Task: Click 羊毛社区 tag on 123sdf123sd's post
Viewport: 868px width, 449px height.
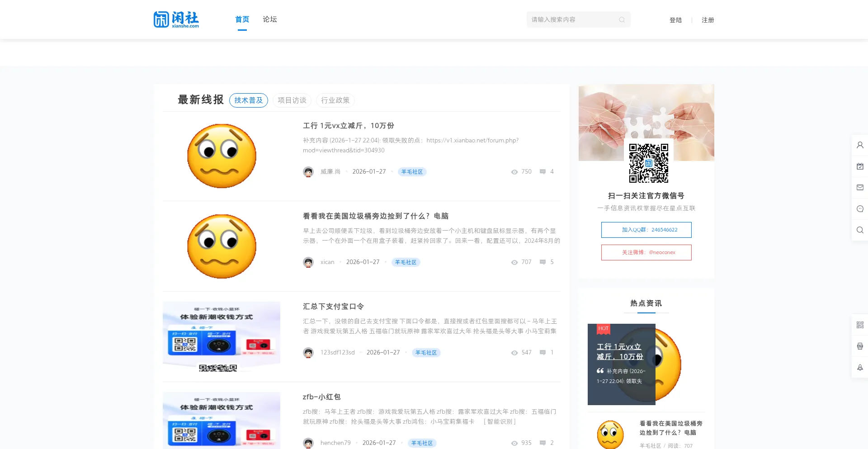Action: pyautogui.click(x=426, y=353)
